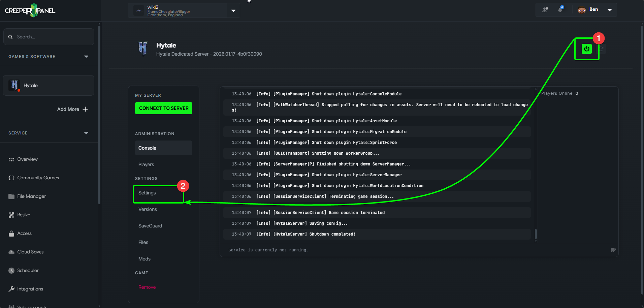Open the support chat icon
Viewport: 644px width, 308px height.
(545, 10)
